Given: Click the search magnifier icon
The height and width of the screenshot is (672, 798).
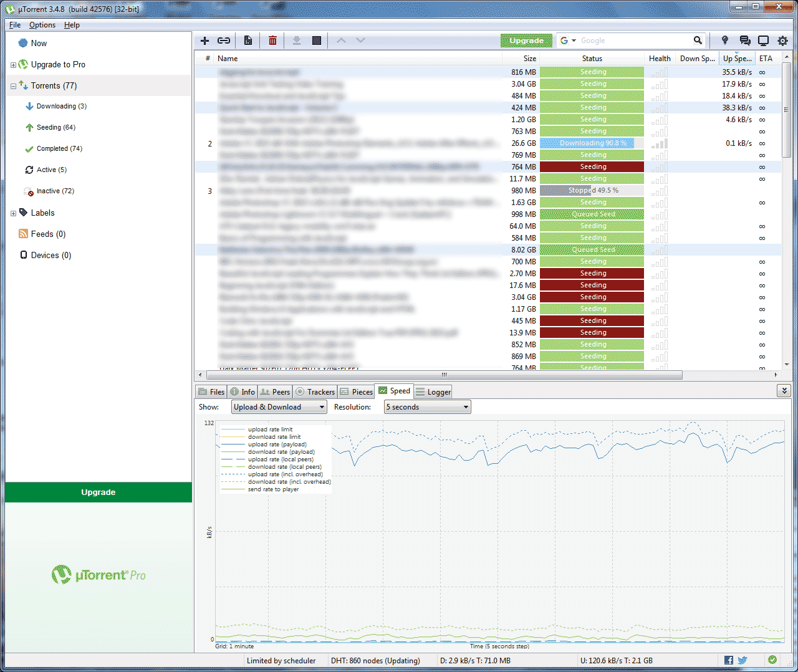Looking at the screenshot, I should tap(698, 41).
